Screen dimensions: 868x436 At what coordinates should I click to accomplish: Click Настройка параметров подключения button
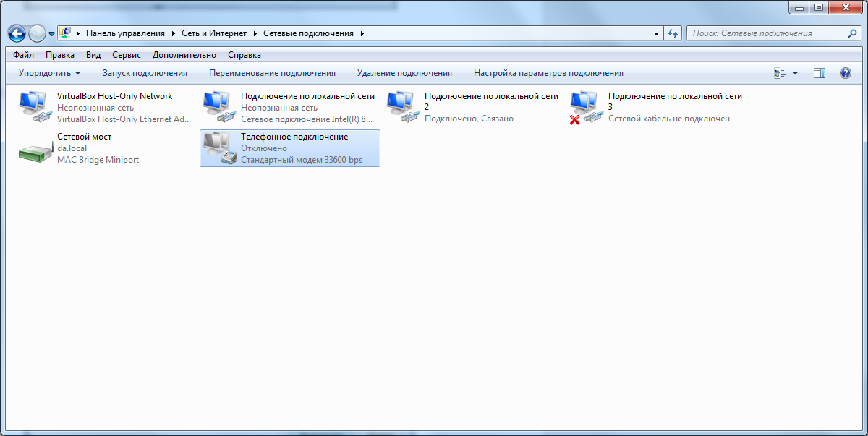tap(548, 73)
